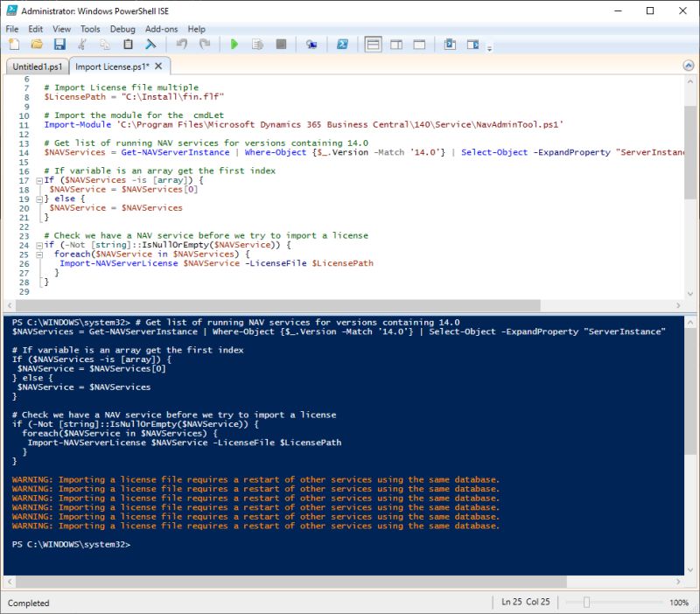Show command window icon
This screenshot has width=700, height=614.
point(450,45)
